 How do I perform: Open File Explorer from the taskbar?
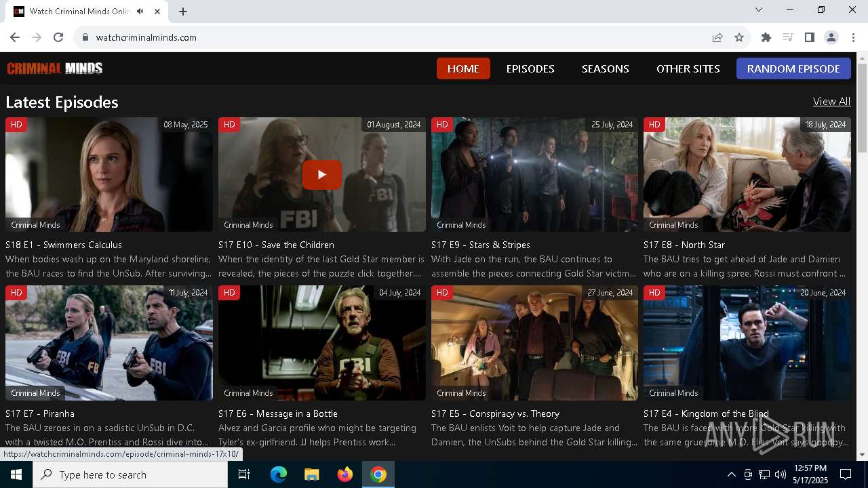coord(312,474)
